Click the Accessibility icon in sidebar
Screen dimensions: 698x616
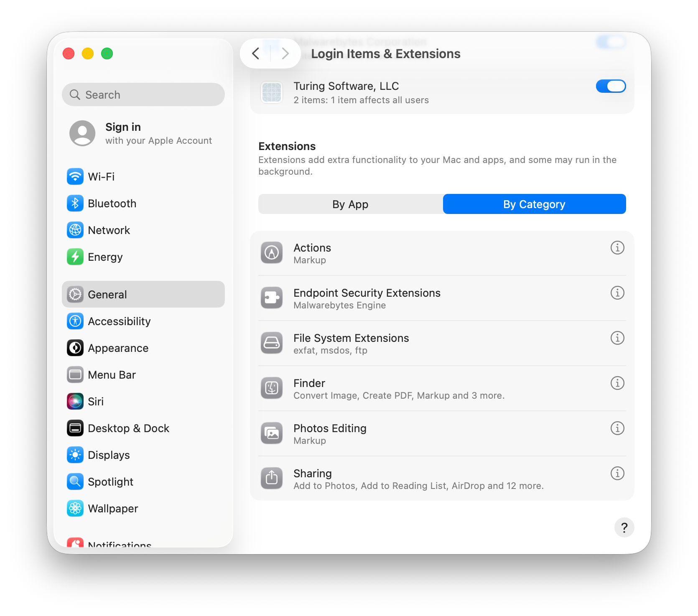[75, 321]
